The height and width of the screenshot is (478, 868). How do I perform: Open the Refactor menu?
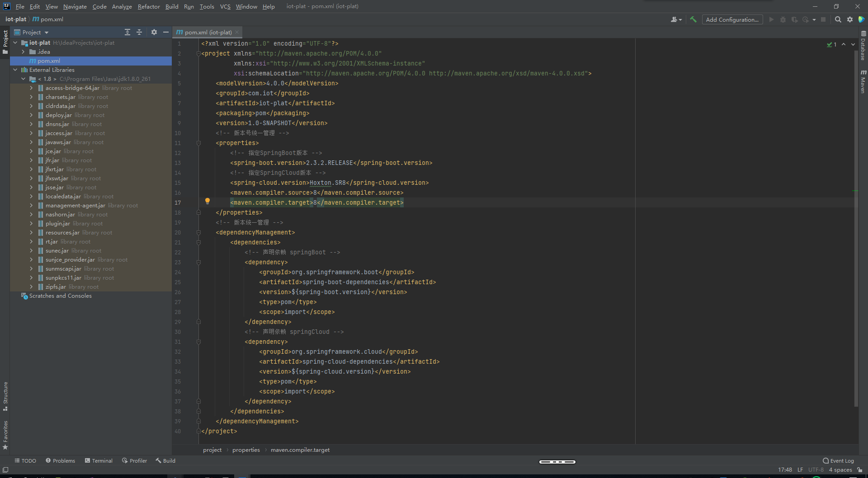[x=149, y=6]
